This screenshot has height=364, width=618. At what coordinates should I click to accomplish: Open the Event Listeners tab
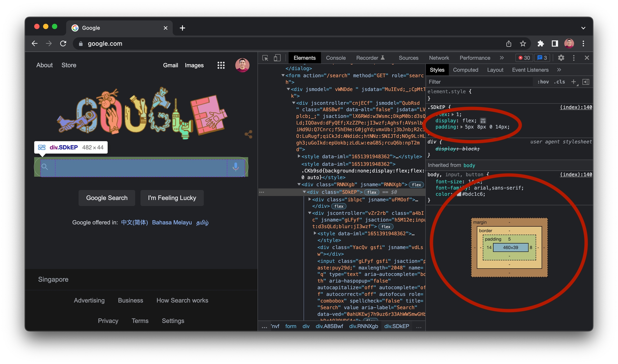(x=530, y=70)
